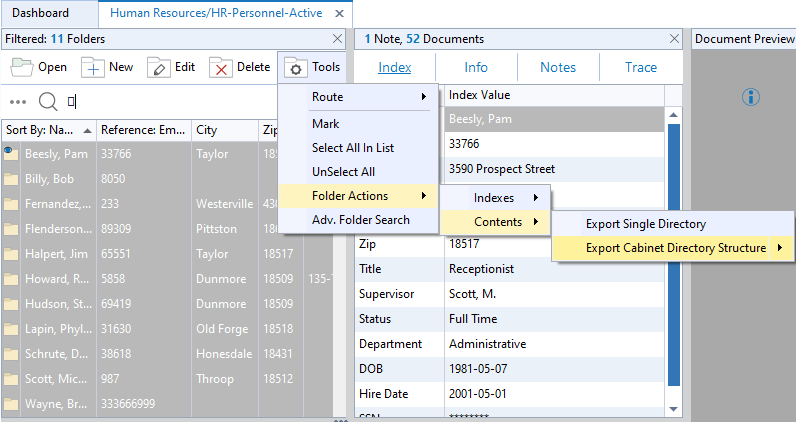The height and width of the screenshot is (422, 796).
Task: Sort by the City column header
Action: coord(225,130)
